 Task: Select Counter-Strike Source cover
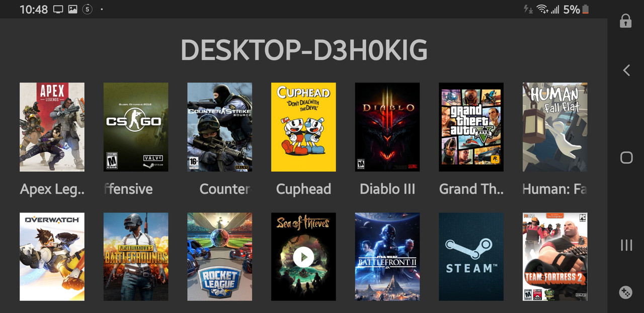(220, 127)
